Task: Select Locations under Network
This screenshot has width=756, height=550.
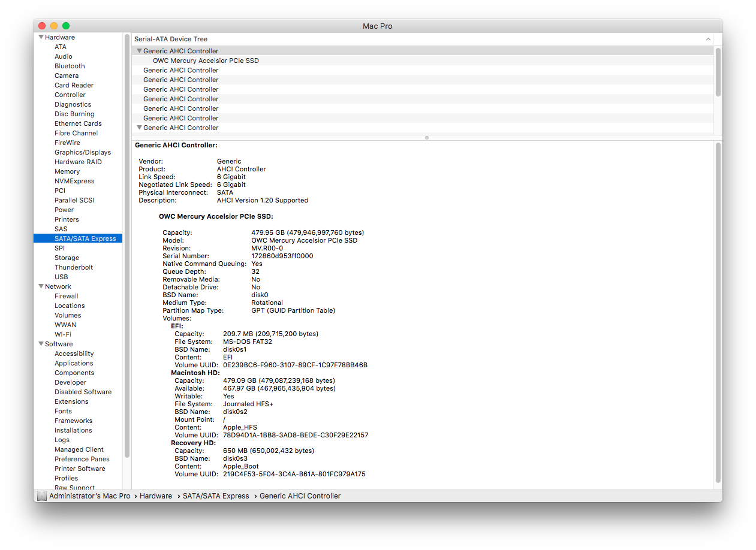Action: click(x=70, y=306)
